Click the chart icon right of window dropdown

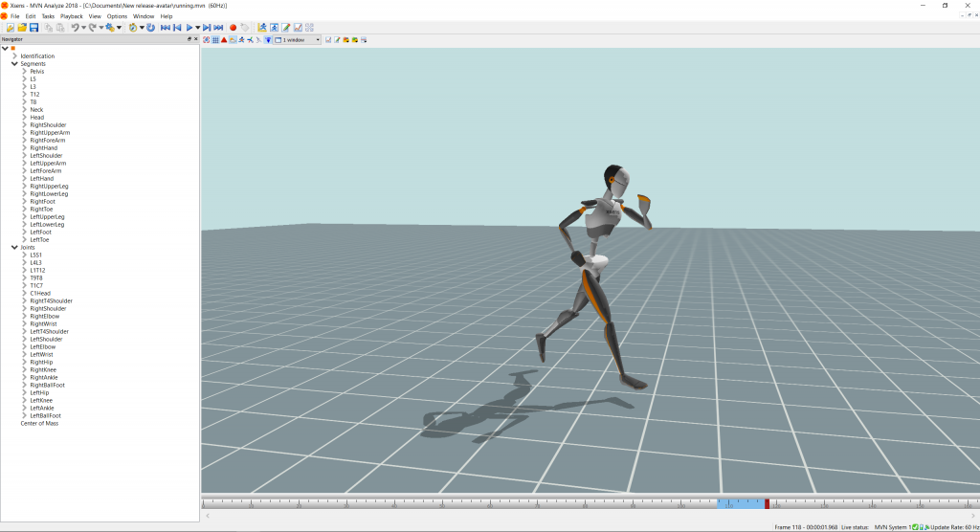coord(328,40)
